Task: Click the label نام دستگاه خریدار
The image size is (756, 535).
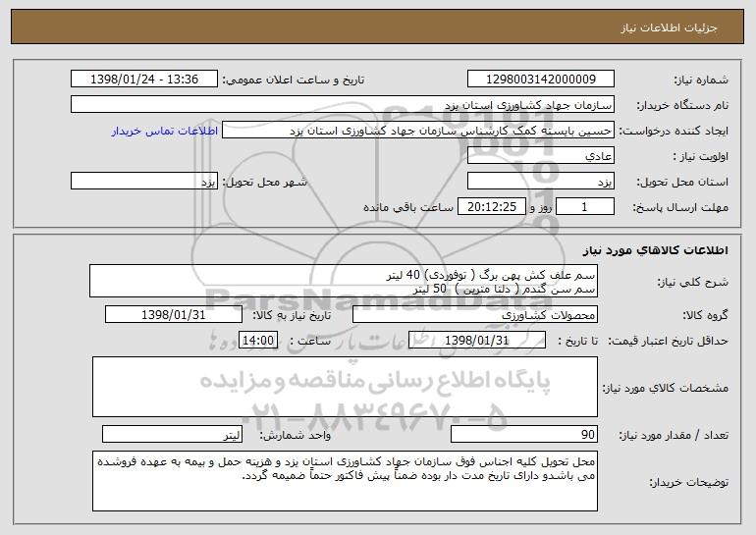Action: pos(682,106)
